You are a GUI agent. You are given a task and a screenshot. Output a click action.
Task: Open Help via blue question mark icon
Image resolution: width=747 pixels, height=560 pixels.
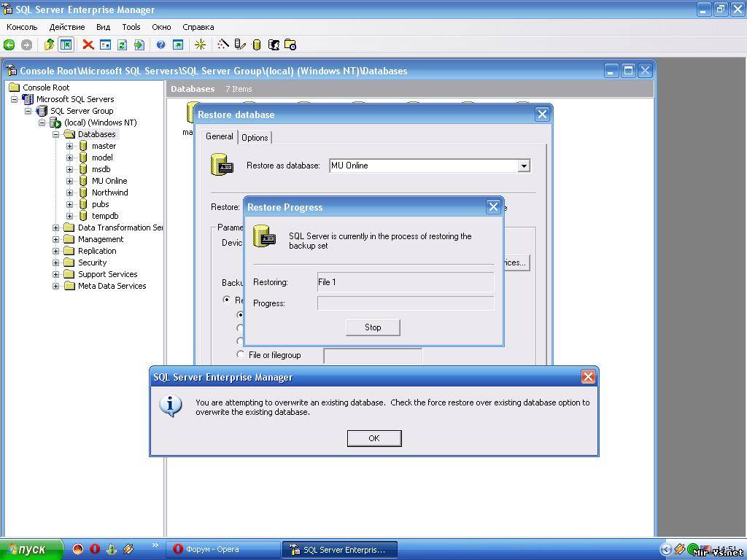[160, 45]
